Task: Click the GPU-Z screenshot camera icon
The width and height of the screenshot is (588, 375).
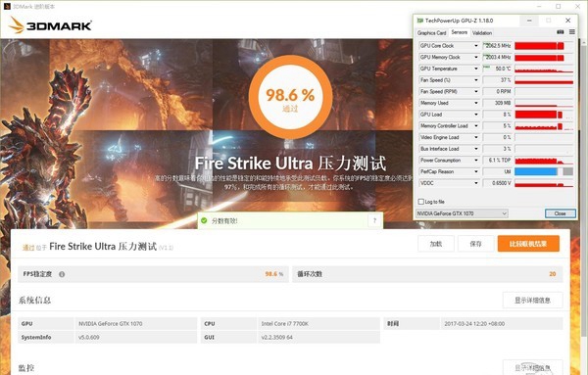Action: [561, 32]
